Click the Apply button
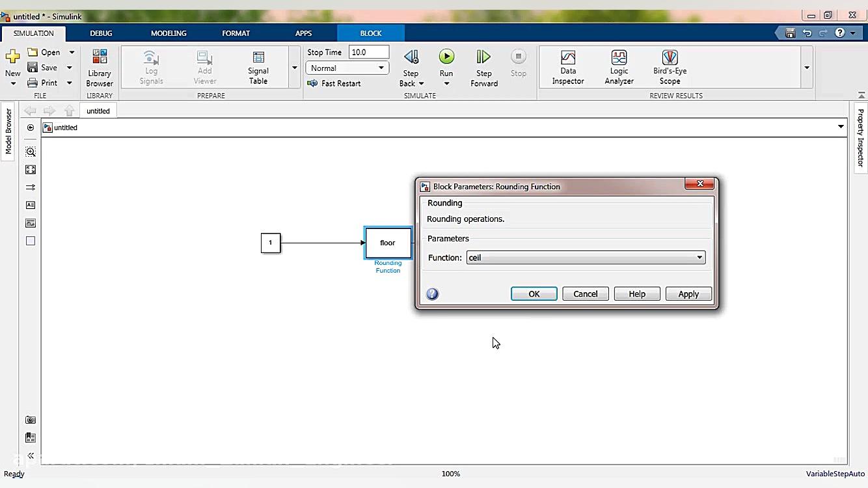 [x=688, y=294]
